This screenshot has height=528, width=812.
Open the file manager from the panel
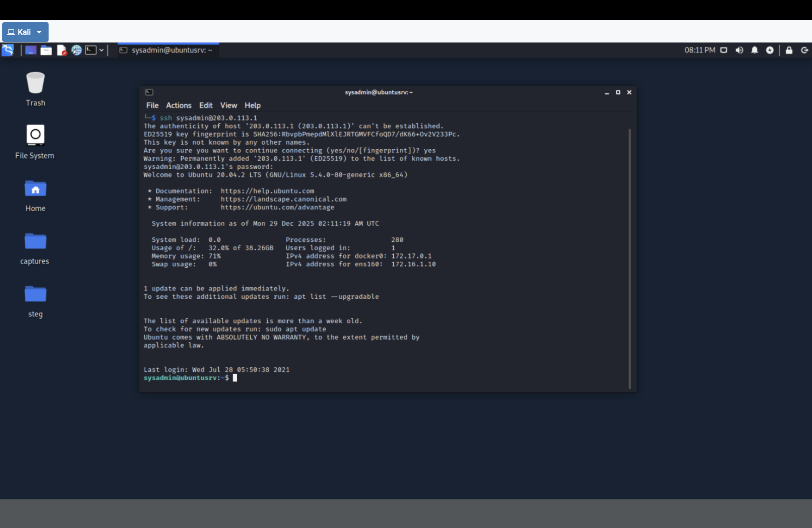(x=46, y=50)
